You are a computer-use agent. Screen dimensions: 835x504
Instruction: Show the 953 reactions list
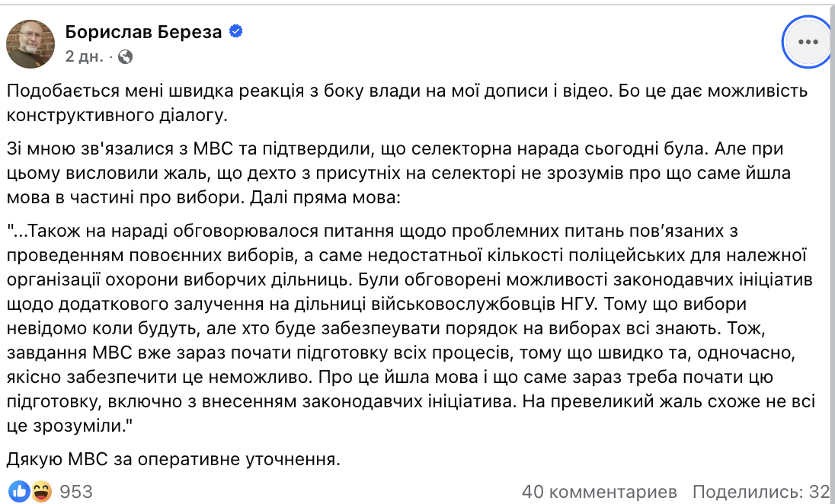[x=76, y=491]
